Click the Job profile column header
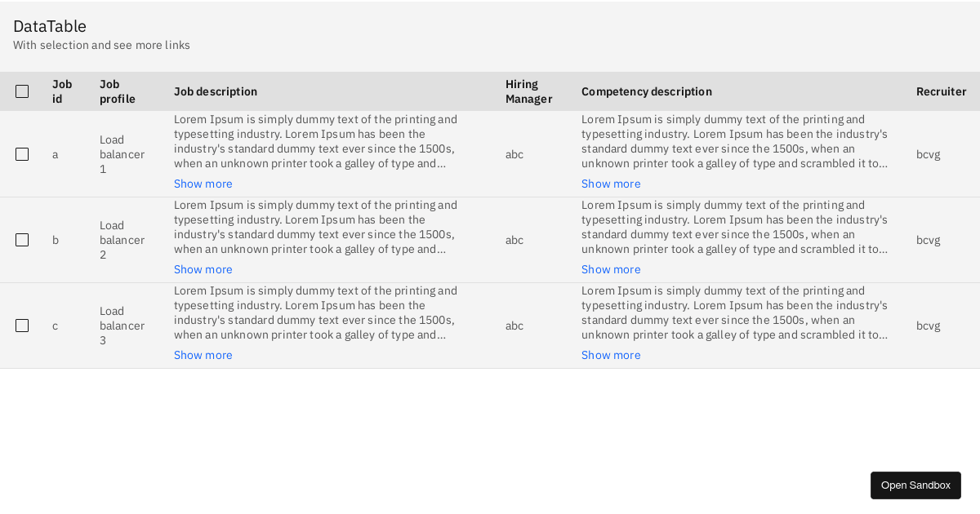Image resolution: width=980 pixels, height=514 pixels. (117, 91)
